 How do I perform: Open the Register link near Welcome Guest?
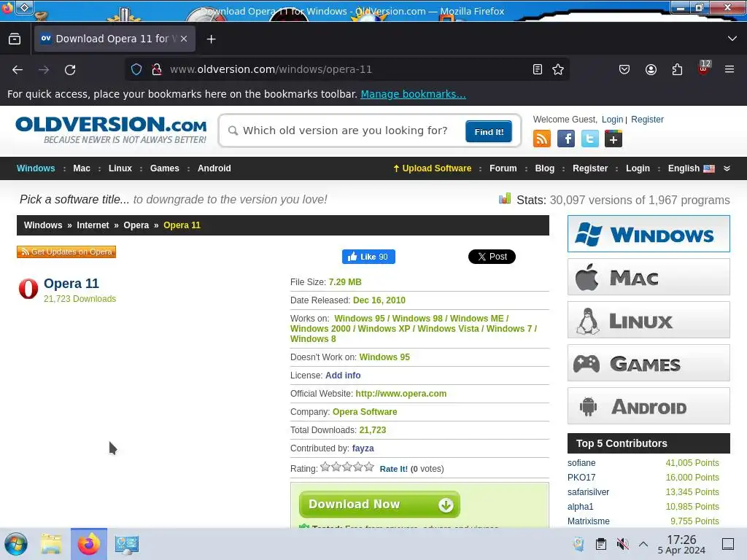(x=647, y=120)
